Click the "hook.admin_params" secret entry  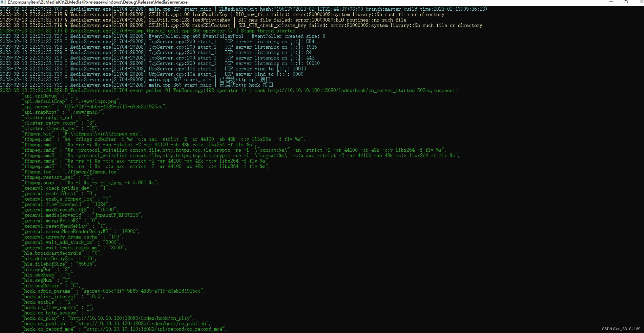(114, 291)
